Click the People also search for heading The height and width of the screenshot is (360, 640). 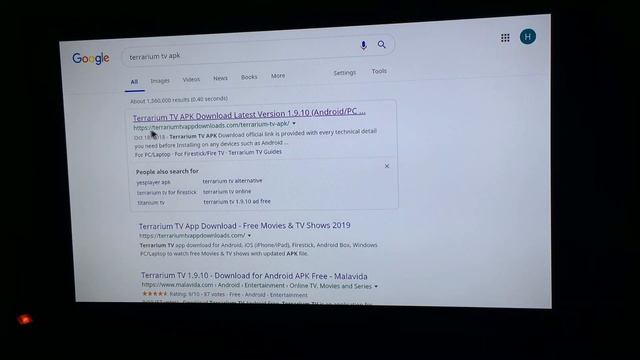(167, 171)
